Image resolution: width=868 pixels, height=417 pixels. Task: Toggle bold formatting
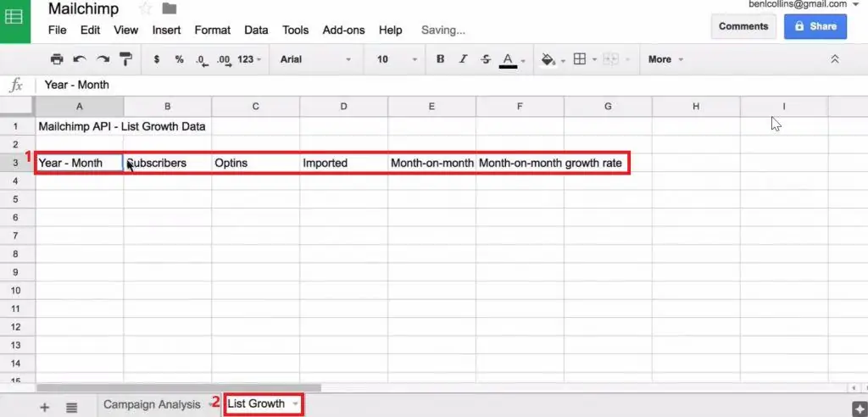[440, 59]
